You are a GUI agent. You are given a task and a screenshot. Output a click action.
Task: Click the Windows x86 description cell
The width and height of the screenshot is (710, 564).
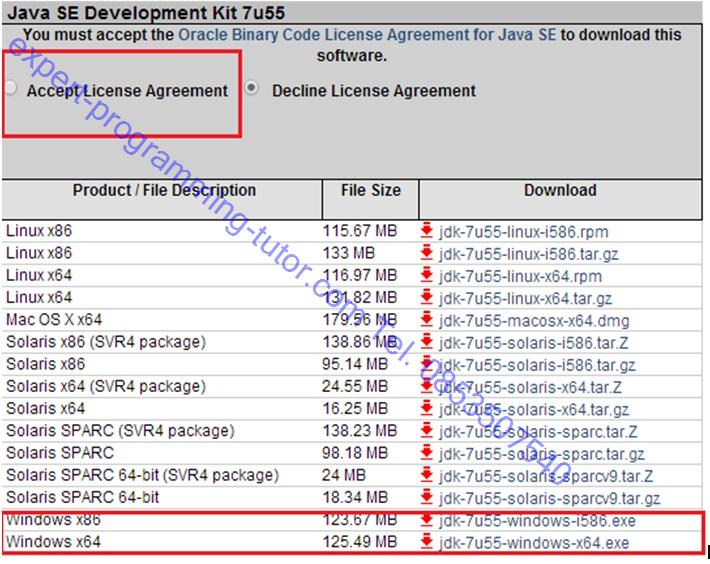pos(53,520)
